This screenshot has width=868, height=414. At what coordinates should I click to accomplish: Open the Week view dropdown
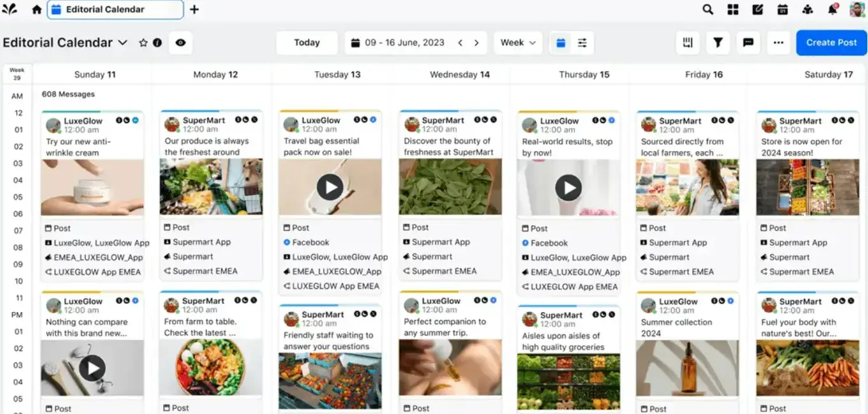click(518, 43)
